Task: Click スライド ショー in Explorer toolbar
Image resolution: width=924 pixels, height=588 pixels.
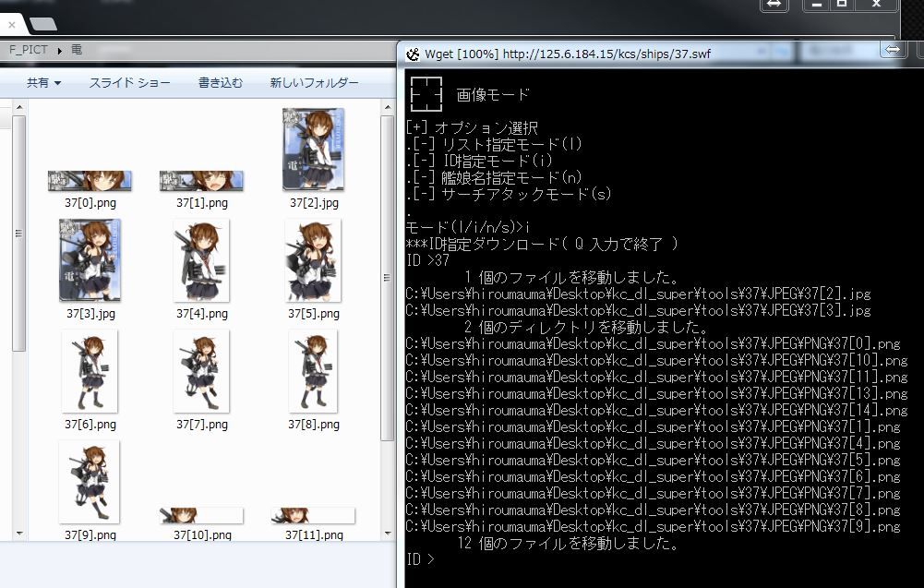Action: (129, 83)
